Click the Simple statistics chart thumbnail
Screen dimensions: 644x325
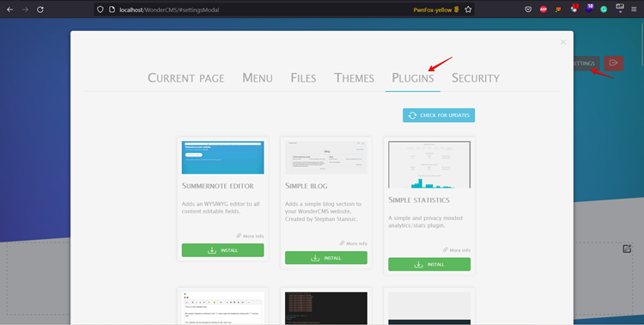coord(429,164)
